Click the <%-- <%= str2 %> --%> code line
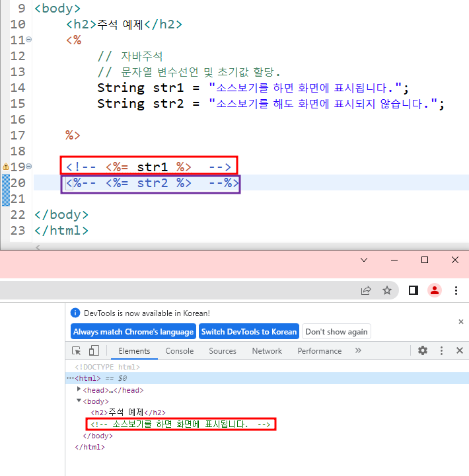 (x=153, y=182)
